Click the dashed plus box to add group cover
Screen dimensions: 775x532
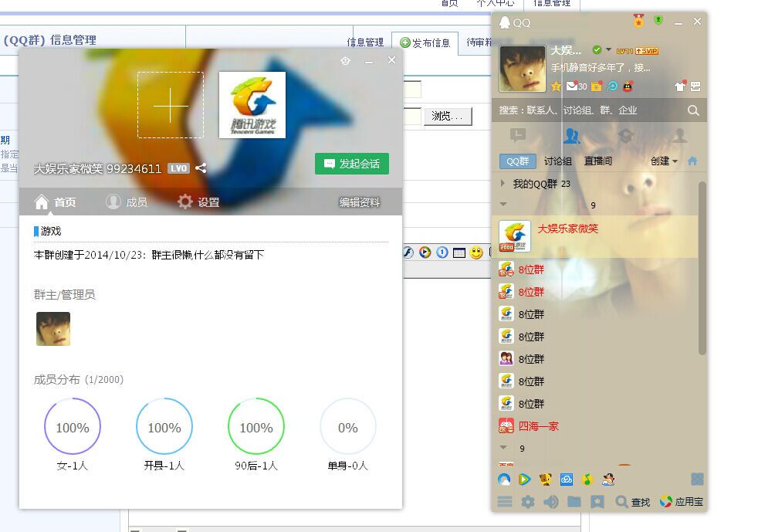tap(171, 105)
